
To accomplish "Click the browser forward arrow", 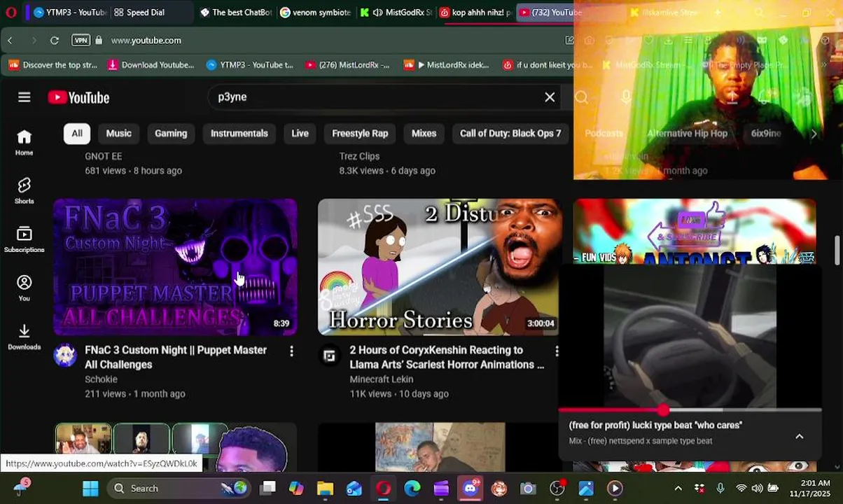I will [x=33, y=41].
